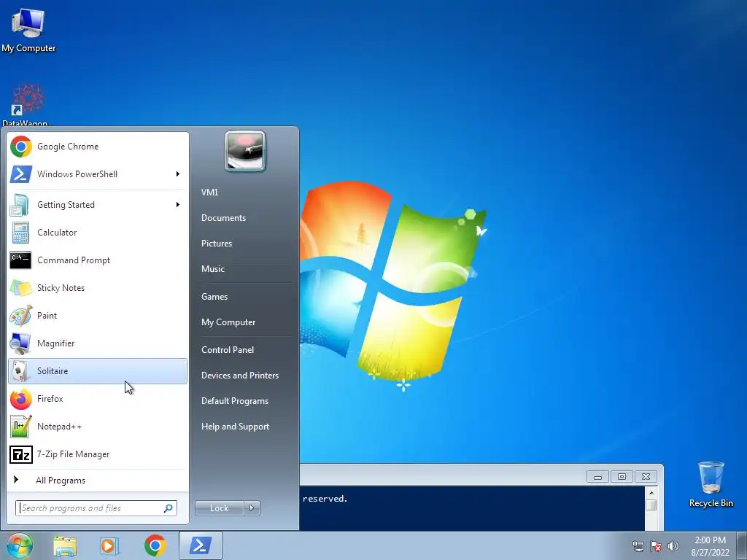Click PowerShell window scrollbar up arrow

coord(651,493)
